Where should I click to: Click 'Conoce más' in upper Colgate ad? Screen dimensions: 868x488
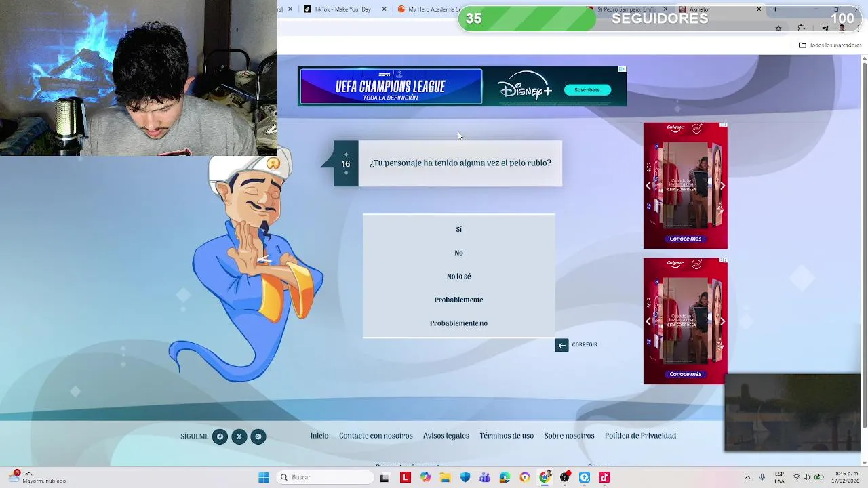tap(686, 239)
